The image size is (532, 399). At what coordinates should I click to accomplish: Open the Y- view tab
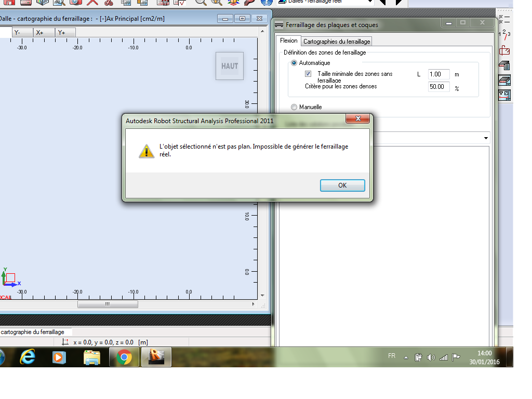coord(22,33)
